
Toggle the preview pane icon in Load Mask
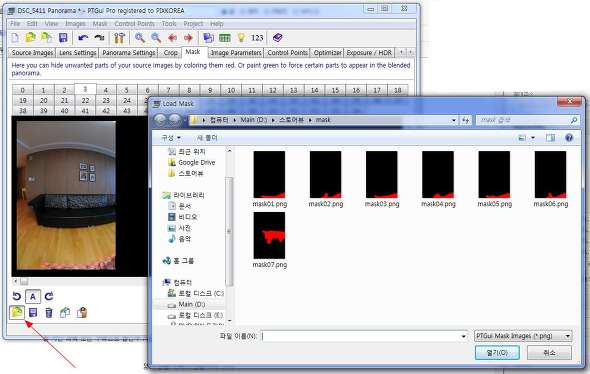[550, 138]
